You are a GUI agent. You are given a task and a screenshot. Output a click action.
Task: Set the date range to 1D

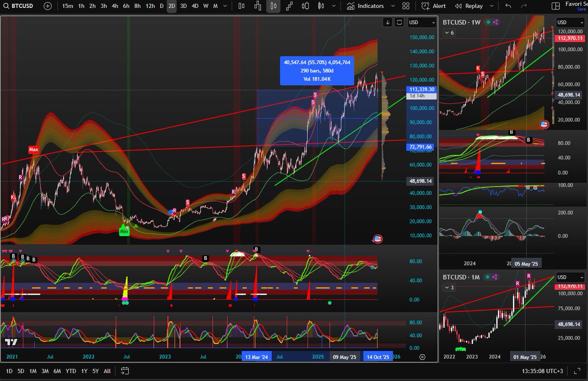tap(9, 371)
